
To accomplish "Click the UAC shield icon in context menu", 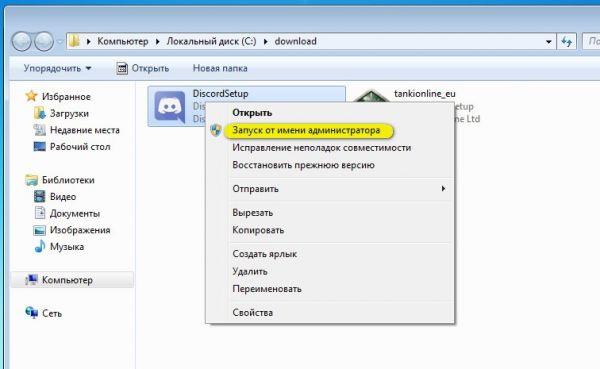I will (x=216, y=130).
